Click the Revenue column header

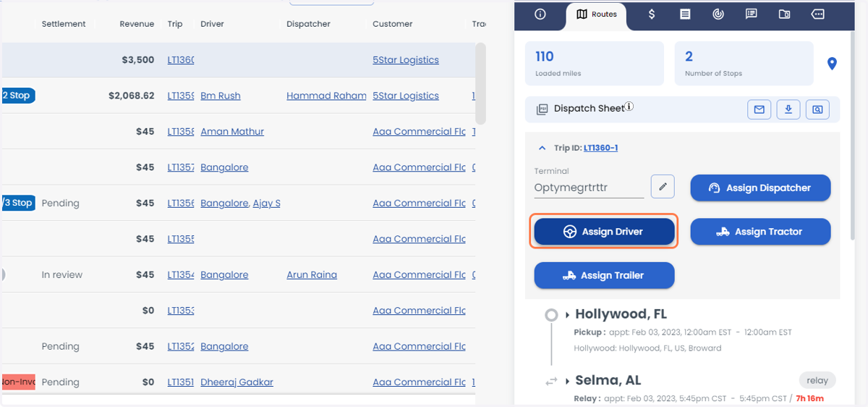137,24
